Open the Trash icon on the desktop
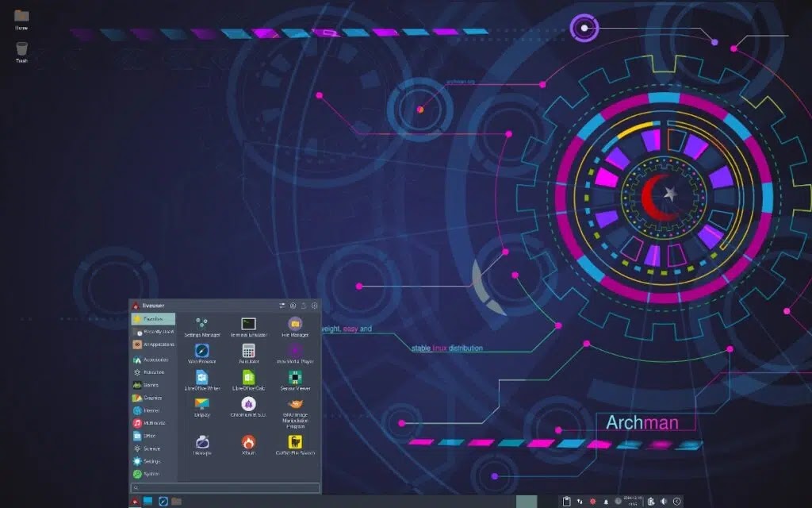This screenshot has height=508, width=812. coord(21,53)
